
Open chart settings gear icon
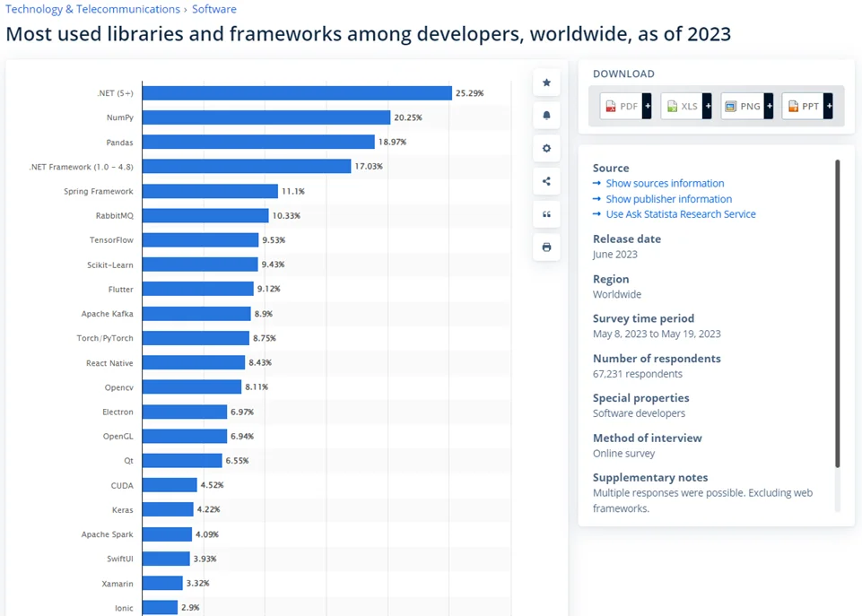pos(546,148)
